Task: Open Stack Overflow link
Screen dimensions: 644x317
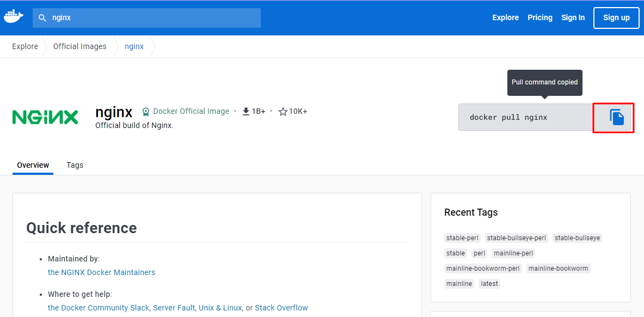Action: click(x=281, y=308)
